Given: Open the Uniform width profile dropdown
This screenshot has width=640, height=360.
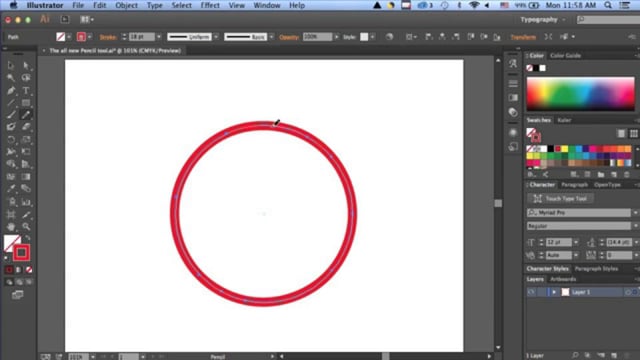Looking at the screenshot, I should (x=216, y=37).
